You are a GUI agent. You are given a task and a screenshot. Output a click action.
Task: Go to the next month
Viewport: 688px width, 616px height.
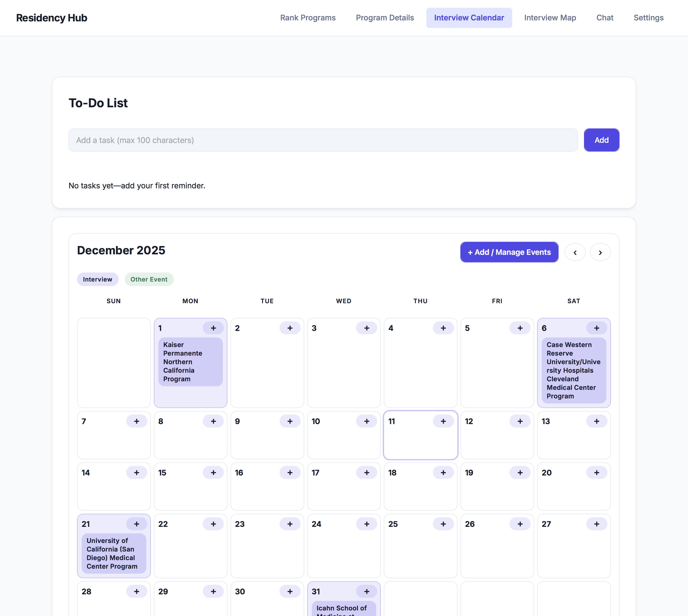click(600, 252)
